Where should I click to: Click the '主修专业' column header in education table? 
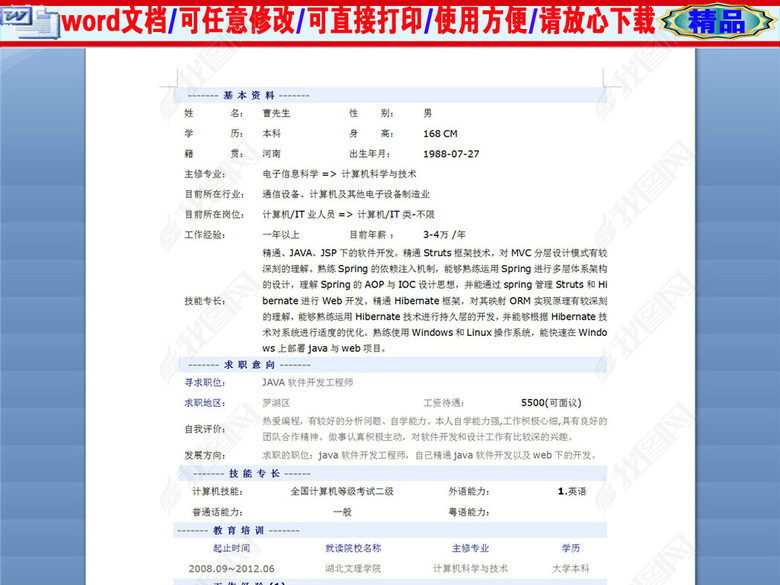click(x=471, y=548)
